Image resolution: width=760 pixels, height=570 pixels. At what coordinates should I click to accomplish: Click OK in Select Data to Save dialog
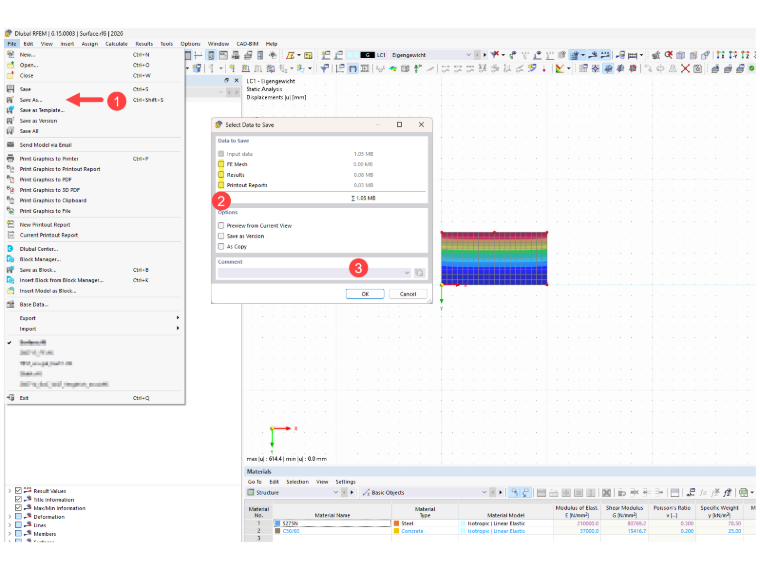[x=365, y=294]
